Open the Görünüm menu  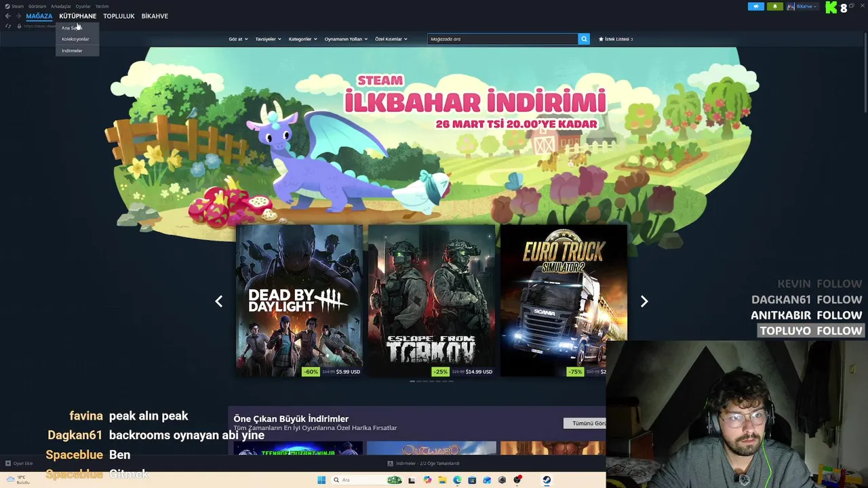37,6
